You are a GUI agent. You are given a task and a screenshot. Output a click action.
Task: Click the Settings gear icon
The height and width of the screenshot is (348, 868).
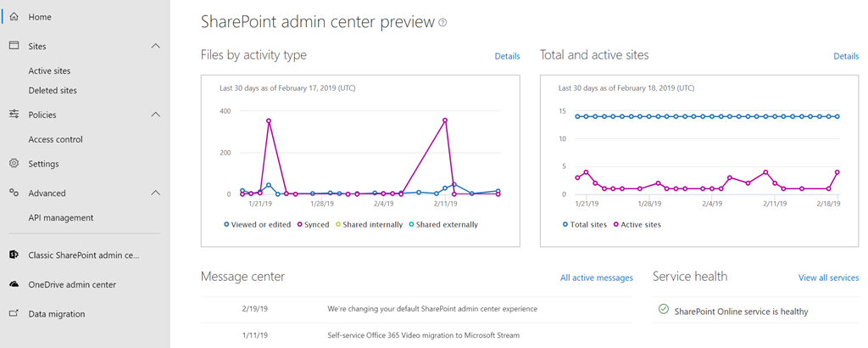(x=14, y=164)
